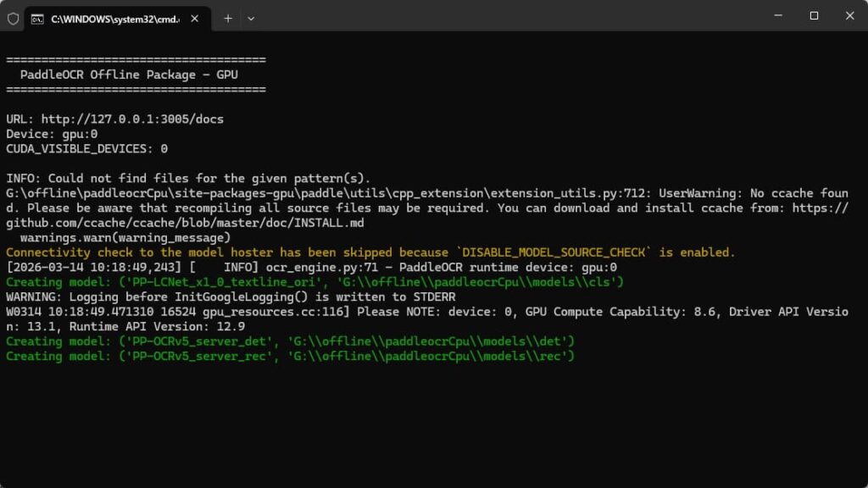Image resolution: width=868 pixels, height=488 pixels.
Task: Click the CUDA_VISIBLE_DEVICES output line
Action: [x=86, y=149]
